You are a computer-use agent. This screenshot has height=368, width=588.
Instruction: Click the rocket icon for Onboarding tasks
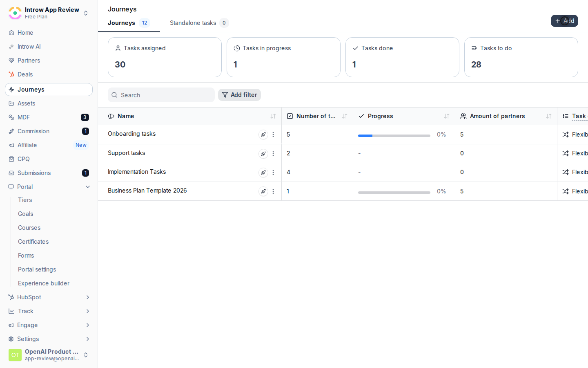[x=263, y=135]
